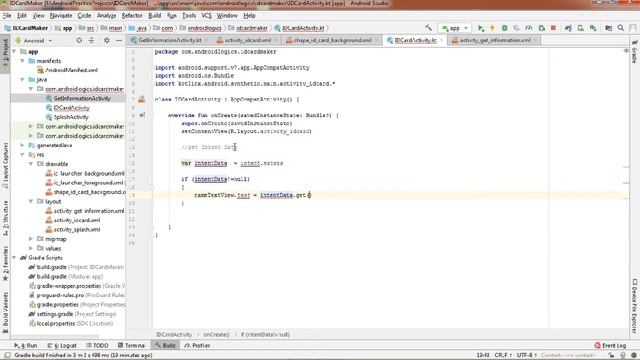Open the Build menu
Screen dimensions: 640x360
click(x=154, y=16)
